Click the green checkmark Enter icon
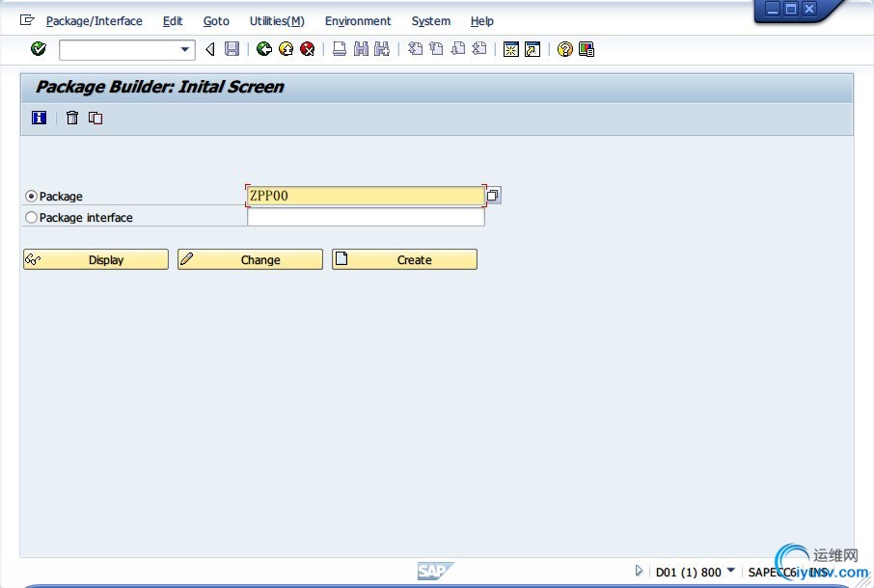874x588 pixels. pyautogui.click(x=39, y=49)
